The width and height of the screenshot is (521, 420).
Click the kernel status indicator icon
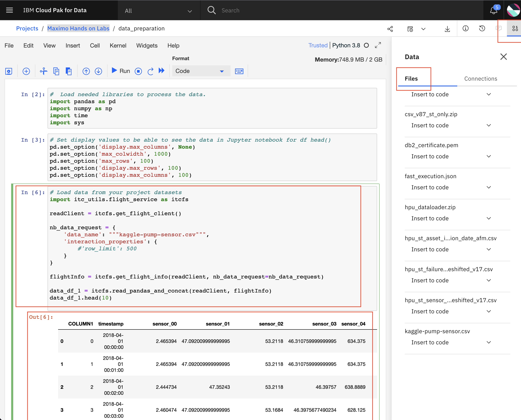tap(367, 45)
